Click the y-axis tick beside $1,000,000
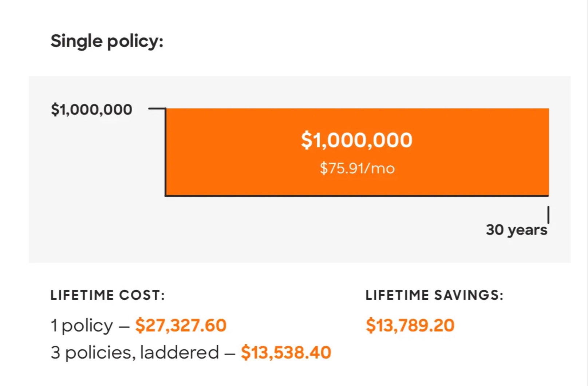 [x=157, y=108]
